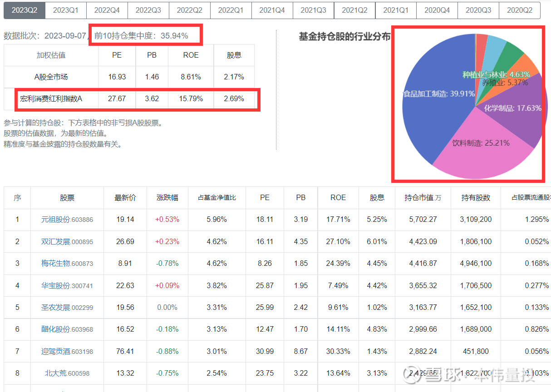551x392 pixels.
Task: Click the 占基金净值比 column header
Action: [x=216, y=198]
